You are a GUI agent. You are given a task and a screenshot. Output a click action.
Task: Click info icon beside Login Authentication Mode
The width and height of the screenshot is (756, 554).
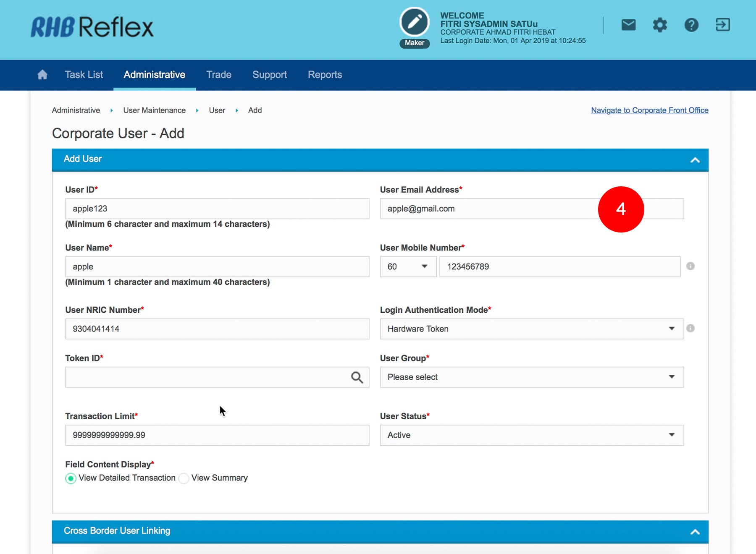click(690, 328)
